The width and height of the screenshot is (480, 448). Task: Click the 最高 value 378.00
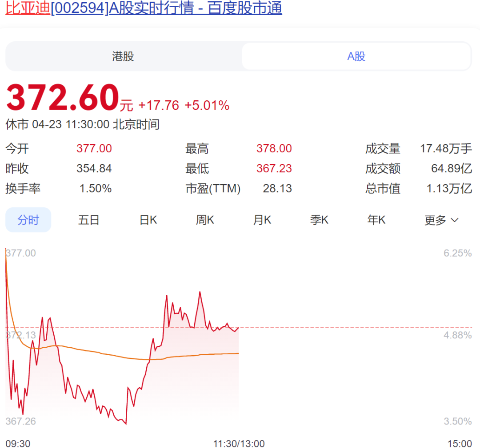pyautogui.click(x=274, y=149)
